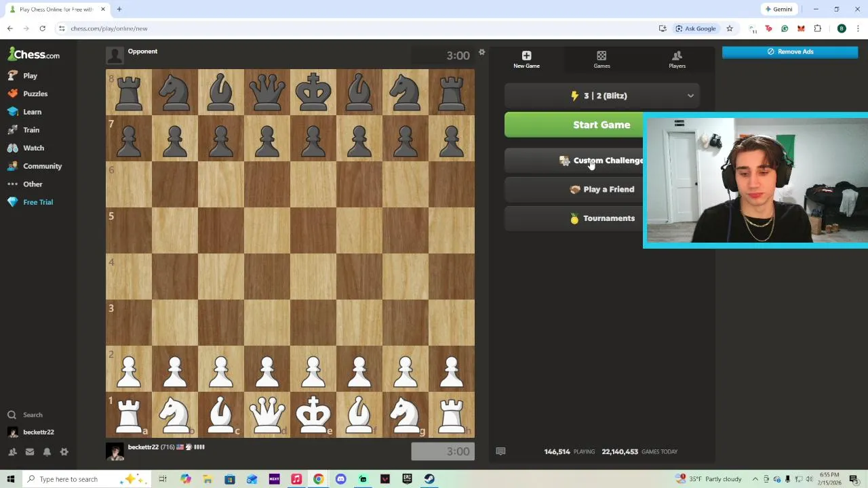
Task: Open the Puzzles section
Action: click(35, 94)
